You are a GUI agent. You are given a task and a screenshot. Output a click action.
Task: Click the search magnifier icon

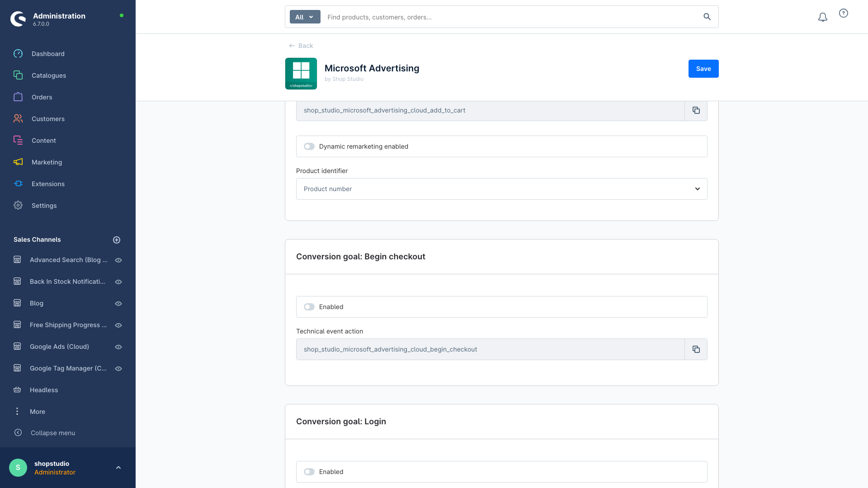(x=707, y=17)
